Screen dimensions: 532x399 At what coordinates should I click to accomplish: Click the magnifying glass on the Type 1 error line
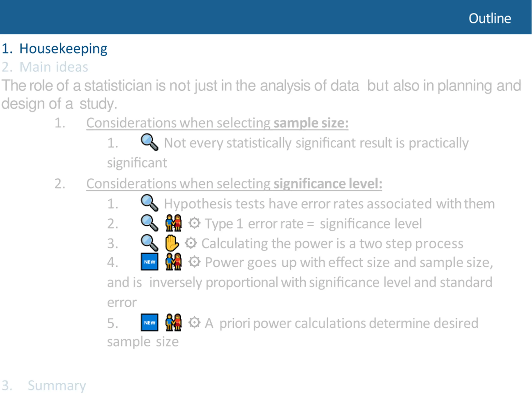(x=149, y=223)
